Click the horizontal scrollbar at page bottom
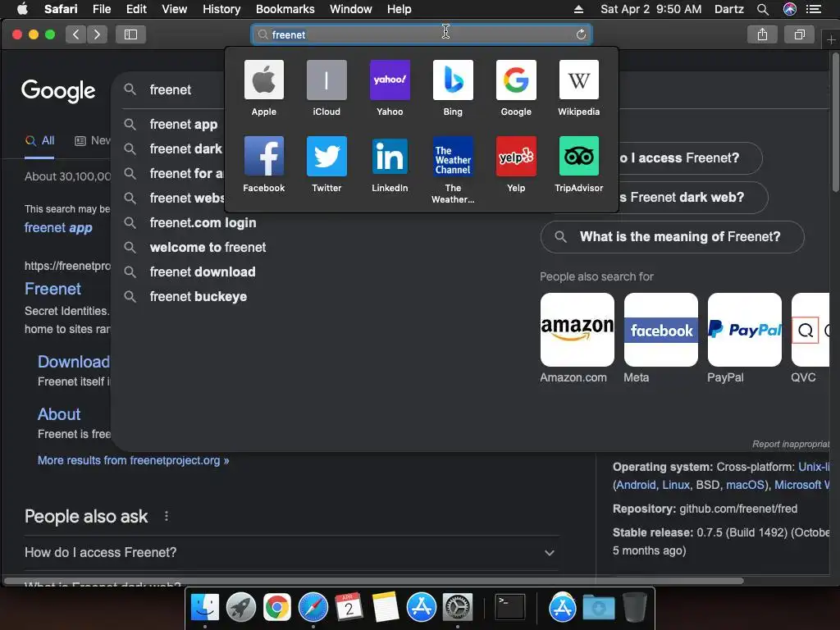Screen dimensions: 840x630 tap(373, 581)
